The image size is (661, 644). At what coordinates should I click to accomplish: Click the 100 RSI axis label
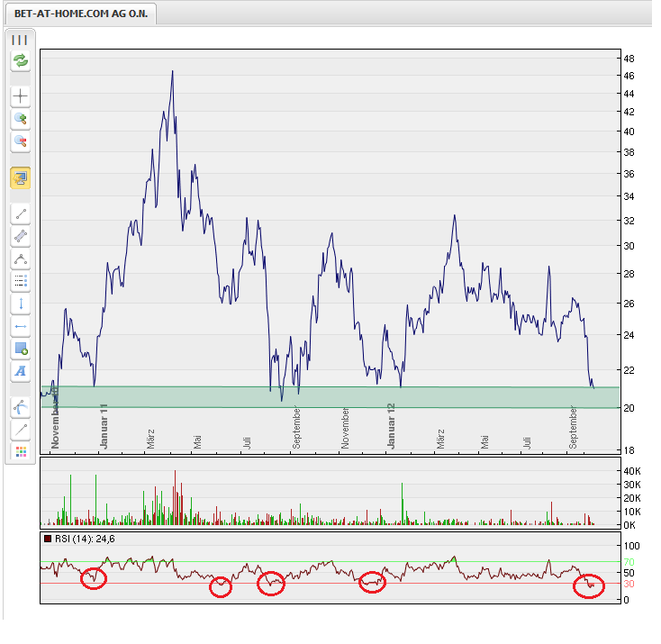click(632, 546)
